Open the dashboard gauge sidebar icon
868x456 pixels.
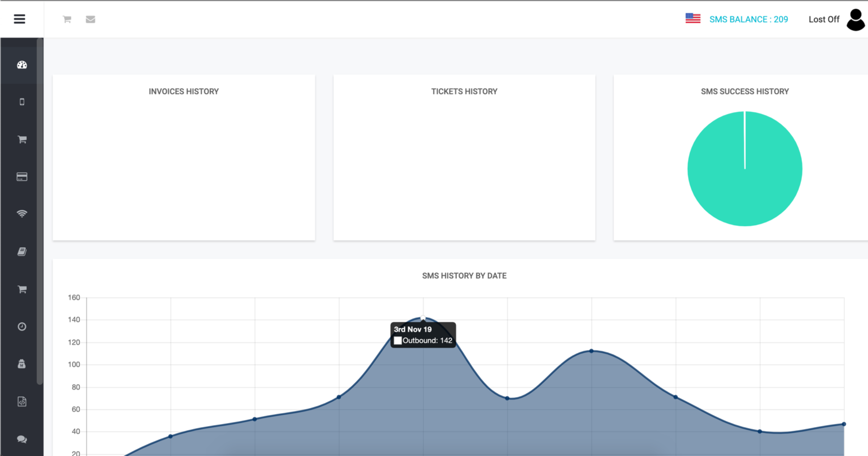[x=22, y=65]
